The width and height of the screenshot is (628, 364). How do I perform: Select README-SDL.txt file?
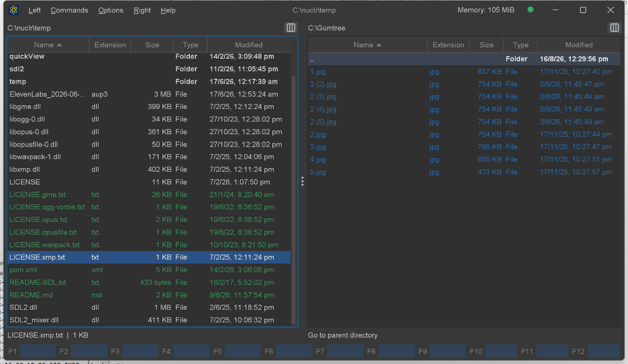pyautogui.click(x=149, y=282)
